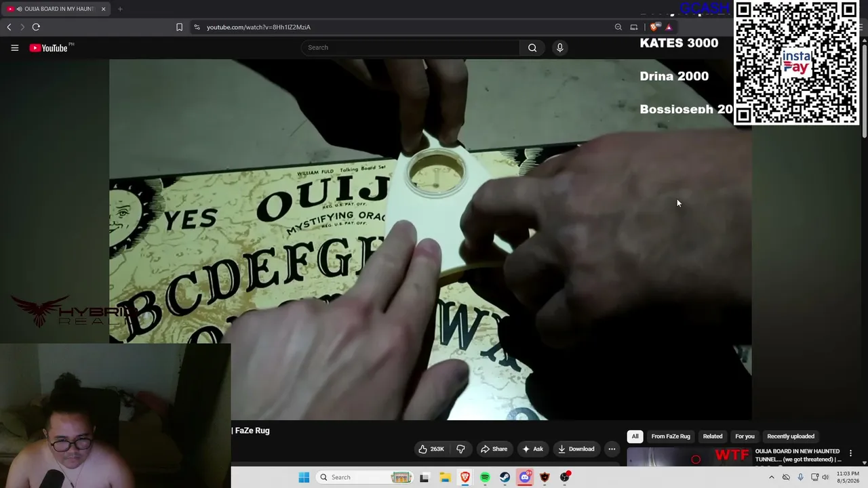Open Steam from the taskbar

[505, 477]
